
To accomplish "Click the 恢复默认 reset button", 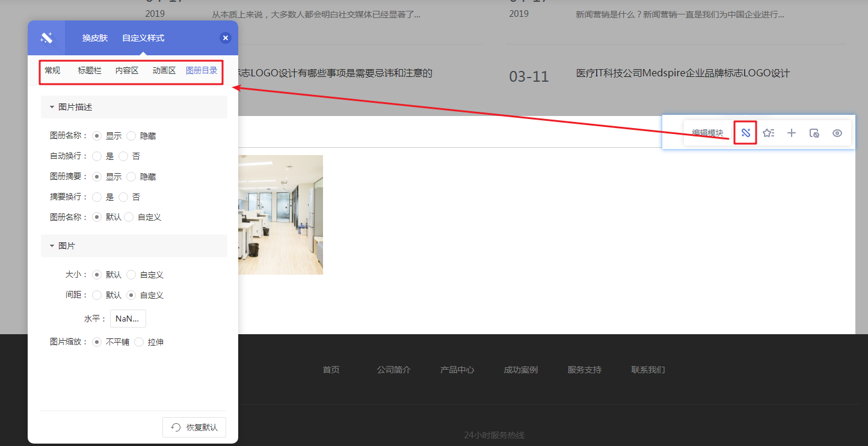I will pos(194,427).
